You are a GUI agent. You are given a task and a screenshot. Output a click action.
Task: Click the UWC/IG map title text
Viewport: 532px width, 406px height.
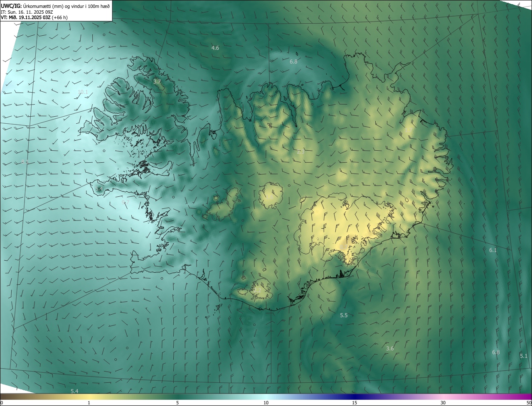click(x=55, y=6)
